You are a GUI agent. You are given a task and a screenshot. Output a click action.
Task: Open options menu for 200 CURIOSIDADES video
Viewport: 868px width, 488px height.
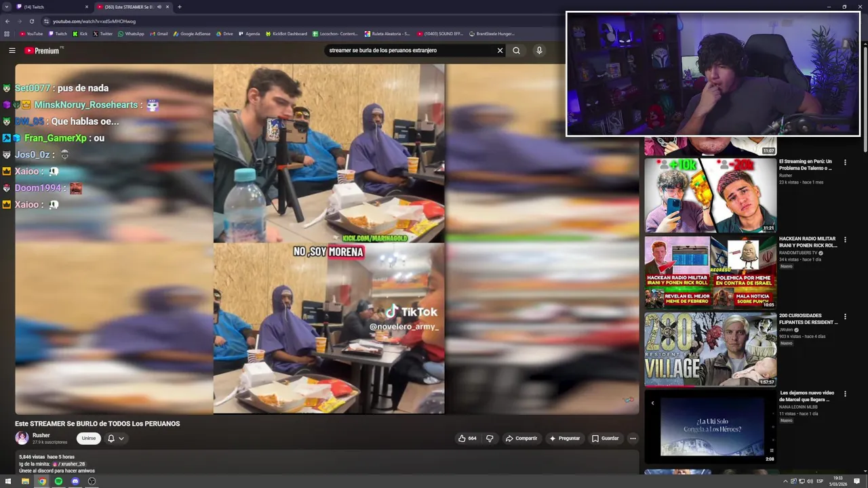pyautogui.click(x=845, y=317)
